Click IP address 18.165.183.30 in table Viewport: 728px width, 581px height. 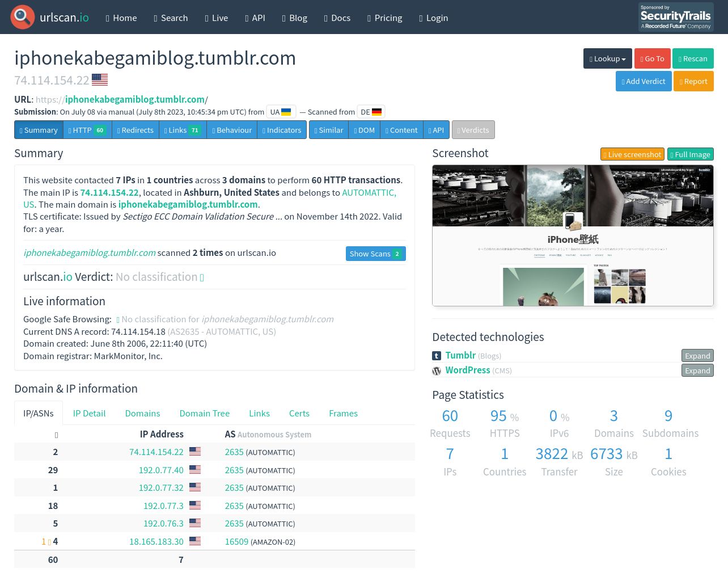tap(156, 541)
